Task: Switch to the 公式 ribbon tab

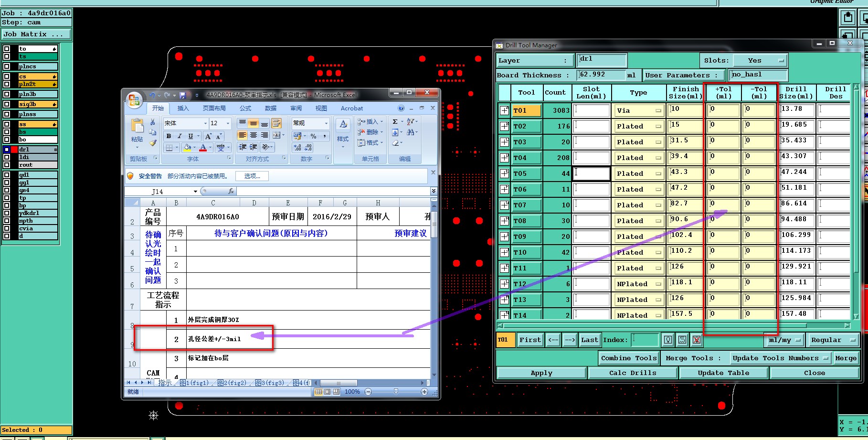Action: coord(245,108)
